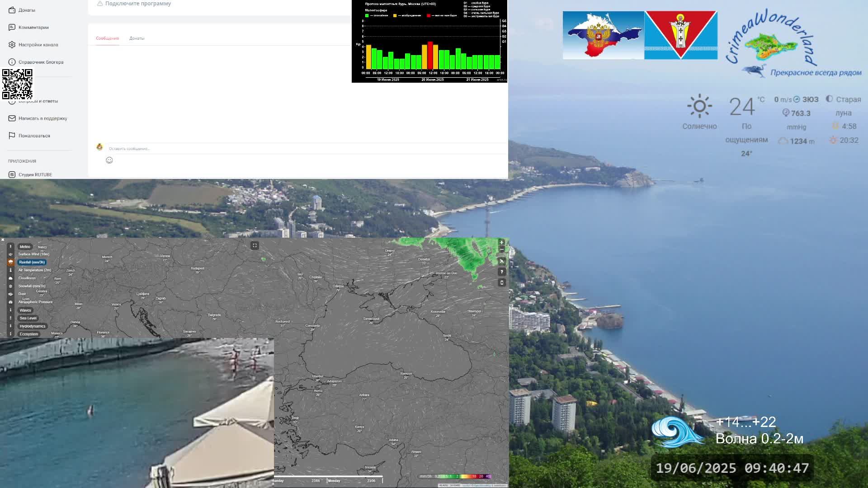Screen dimensions: 868x488
Task: Click the forecast timeline at Monday
Action: 334,481
